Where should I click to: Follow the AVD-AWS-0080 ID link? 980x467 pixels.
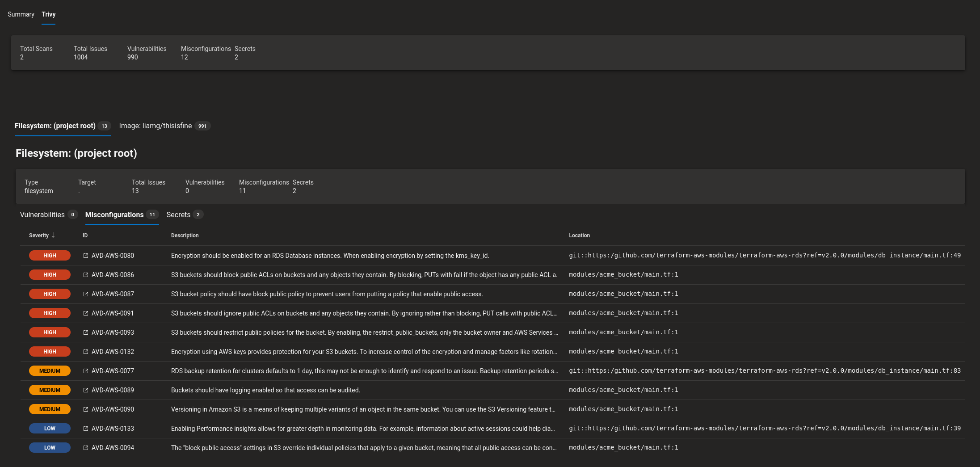pos(113,256)
